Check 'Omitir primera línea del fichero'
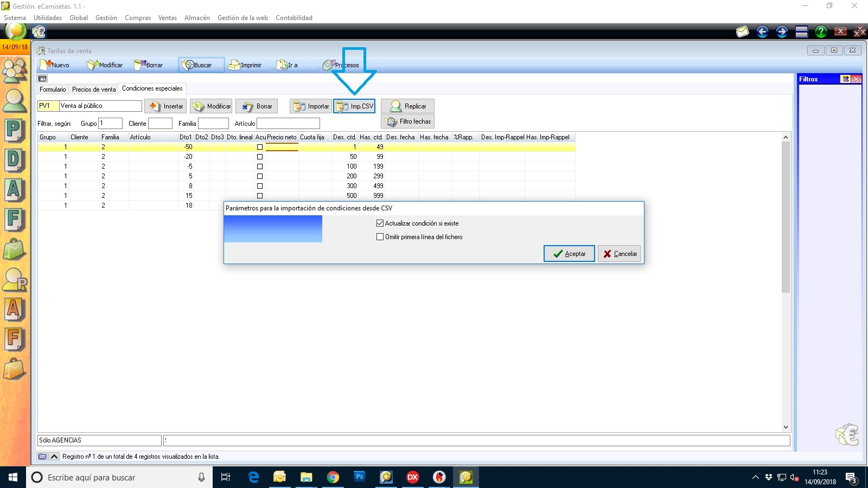Screen dimensions: 868x488 coord(380,237)
